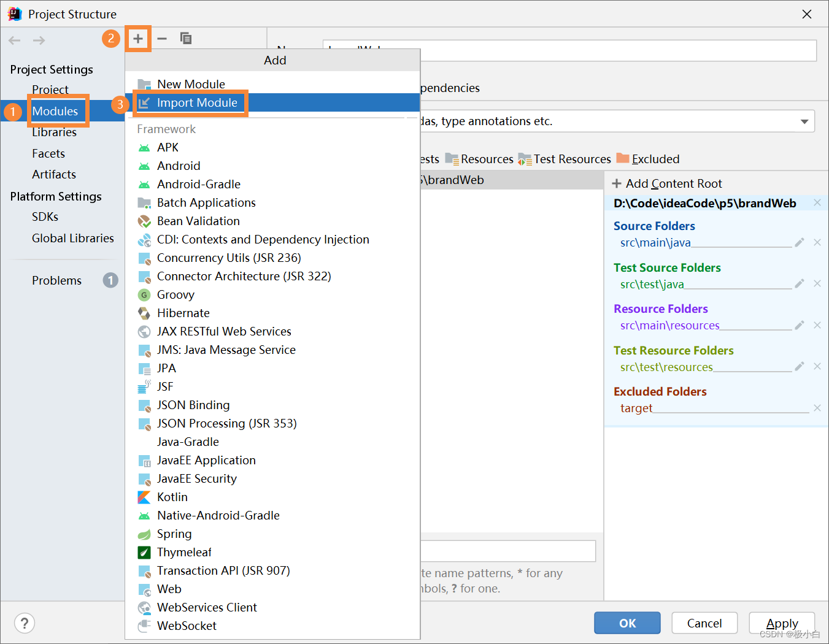The image size is (829, 644).
Task: Click the Cancel button
Action: [x=704, y=623]
